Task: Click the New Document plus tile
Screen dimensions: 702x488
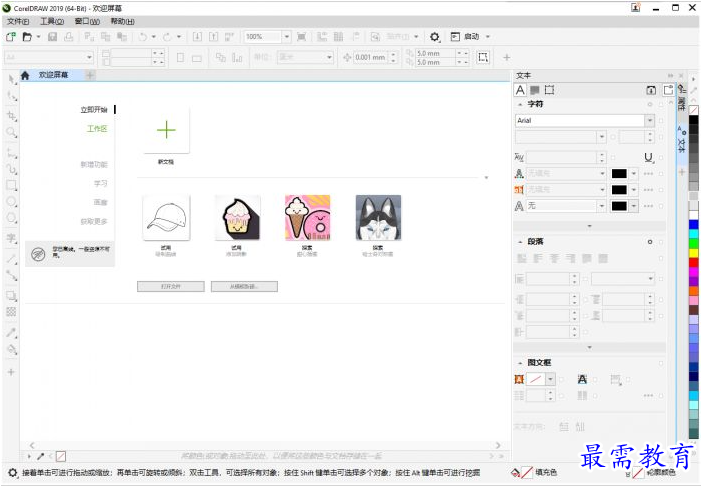Action: pyautogui.click(x=166, y=130)
